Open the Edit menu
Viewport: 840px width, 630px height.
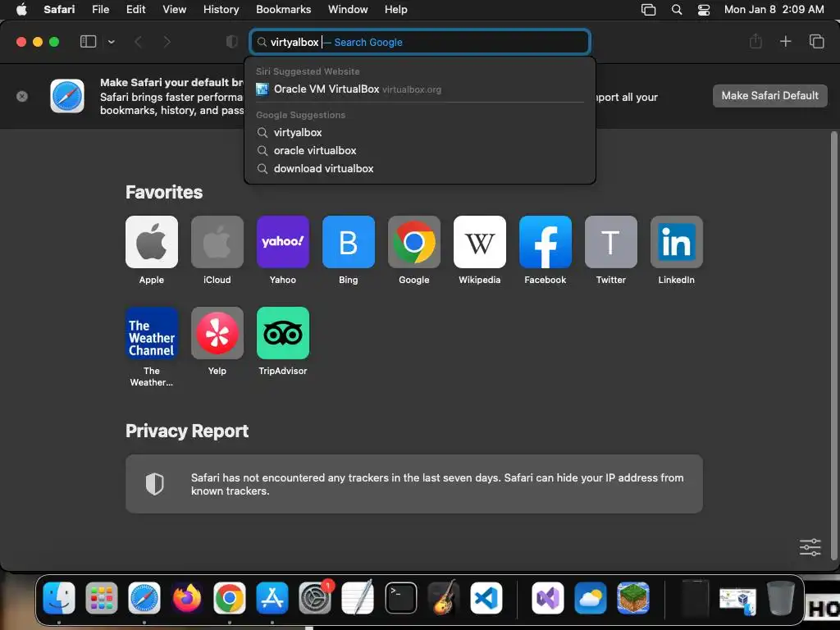tap(135, 9)
